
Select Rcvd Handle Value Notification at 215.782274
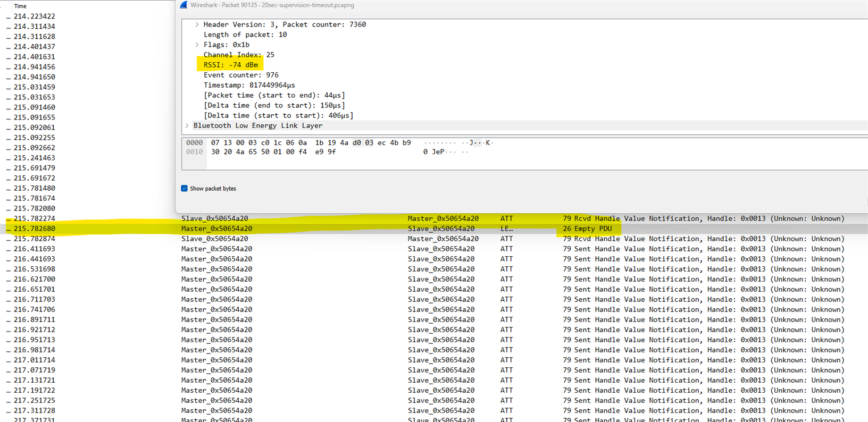click(x=434, y=218)
